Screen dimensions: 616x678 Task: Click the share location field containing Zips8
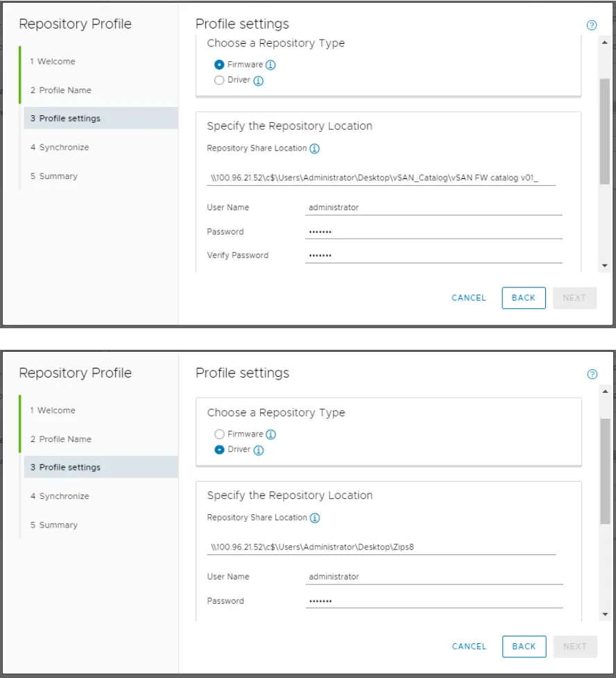[x=382, y=547]
